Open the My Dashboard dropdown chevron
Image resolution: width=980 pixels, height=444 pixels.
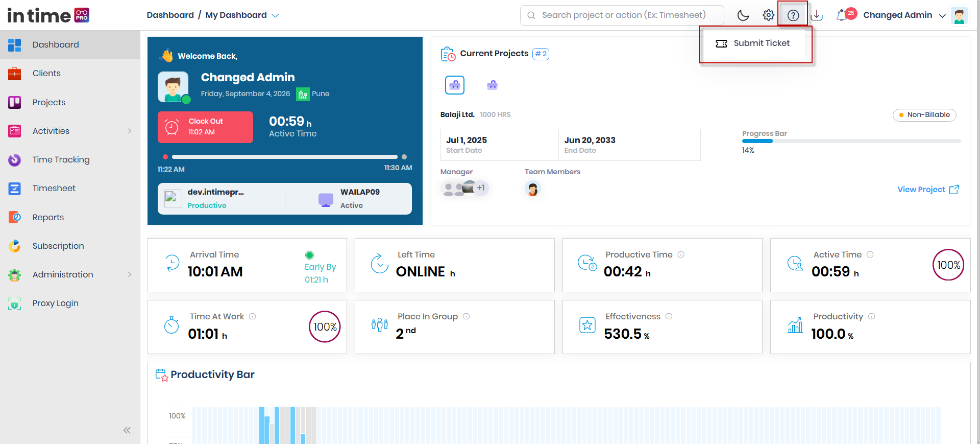(x=275, y=16)
